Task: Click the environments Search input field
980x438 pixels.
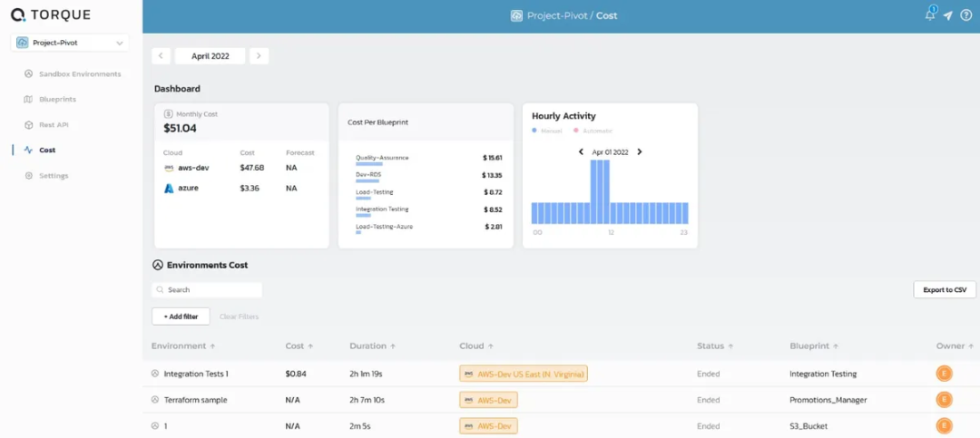Action: [207, 290]
